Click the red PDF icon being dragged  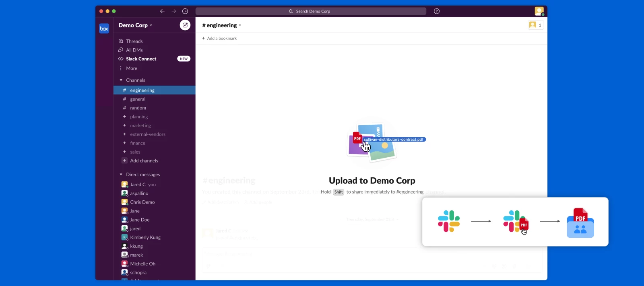pyautogui.click(x=357, y=138)
